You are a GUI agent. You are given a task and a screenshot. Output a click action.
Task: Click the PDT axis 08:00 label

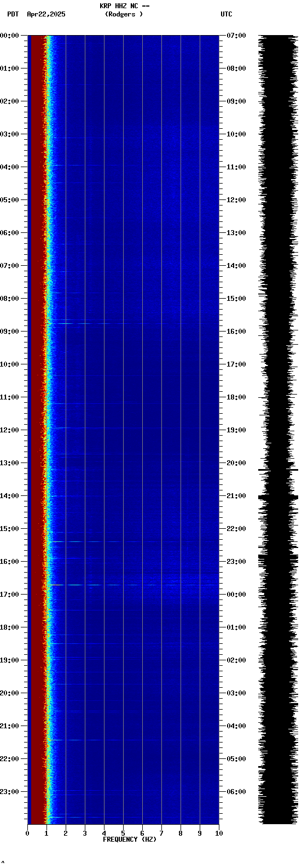coord(9,299)
